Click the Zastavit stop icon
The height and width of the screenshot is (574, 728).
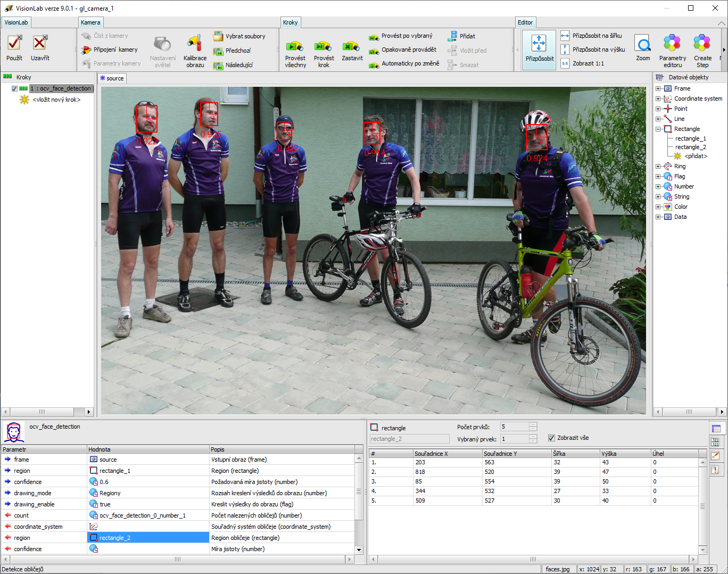tap(352, 46)
